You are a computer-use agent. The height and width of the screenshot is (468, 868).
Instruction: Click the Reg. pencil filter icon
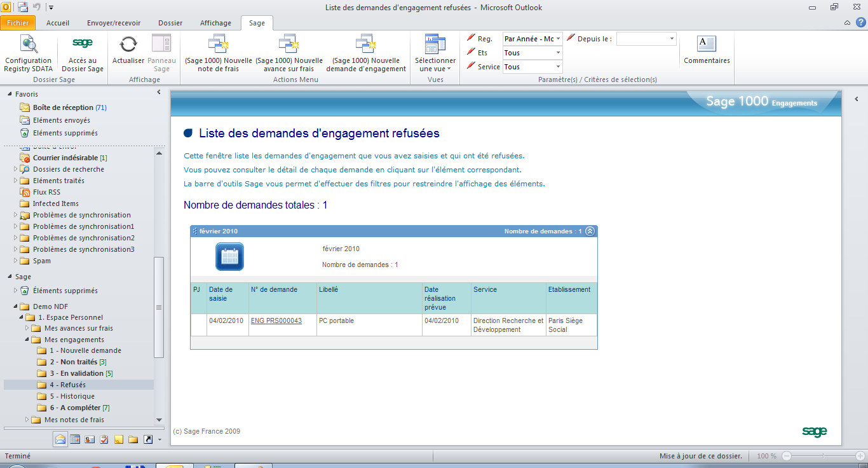click(x=471, y=38)
